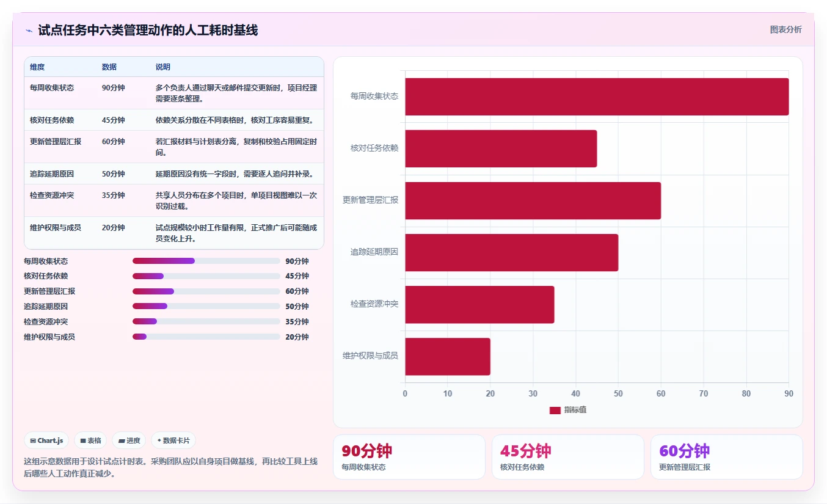The image size is (827, 504).
Task: Open the 60分钟 更新管理层汇报 data card
Action: click(726, 457)
